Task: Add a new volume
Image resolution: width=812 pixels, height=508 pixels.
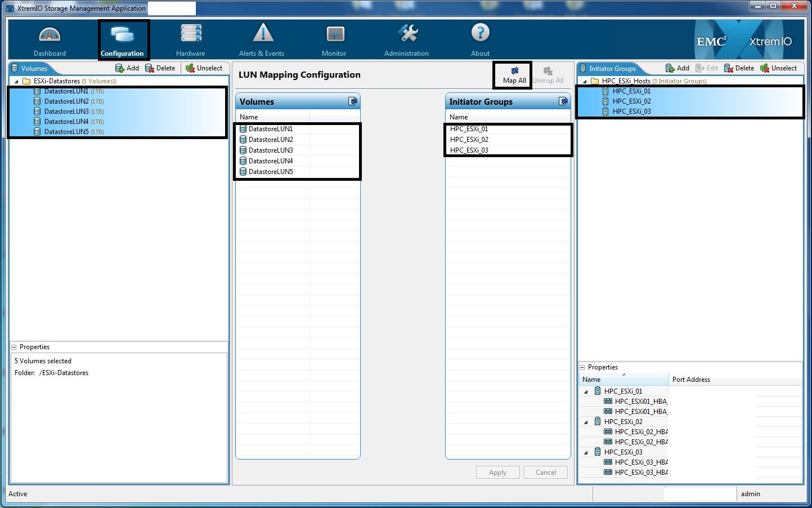Action: [127, 68]
